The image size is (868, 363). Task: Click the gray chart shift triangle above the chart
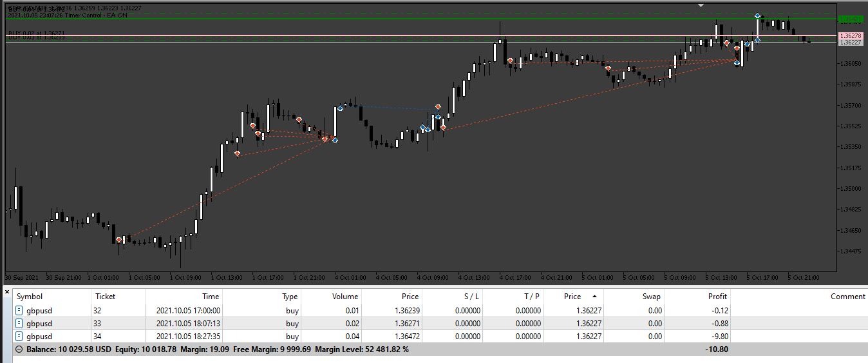point(701,5)
